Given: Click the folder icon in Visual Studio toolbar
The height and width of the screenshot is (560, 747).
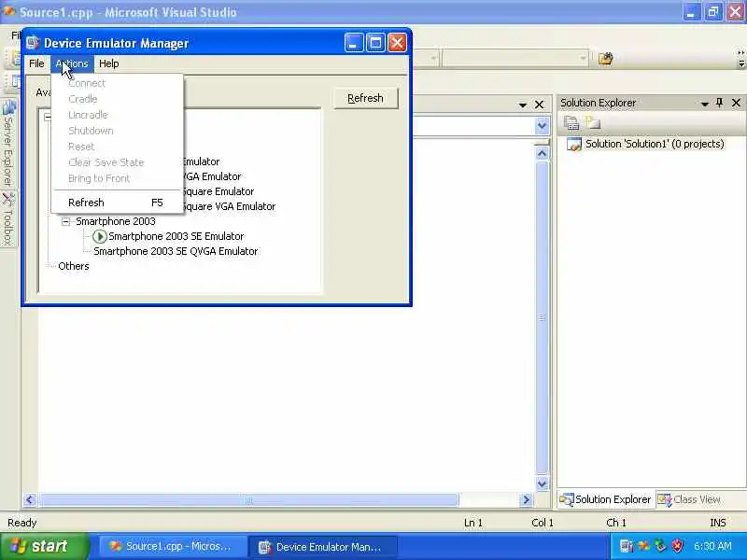Looking at the screenshot, I should tap(605, 59).
